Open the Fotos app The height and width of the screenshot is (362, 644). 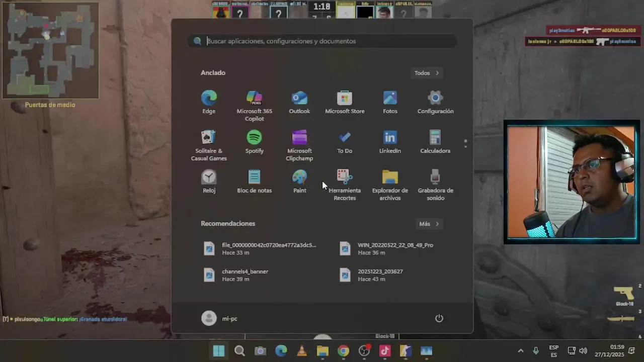click(x=390, y=103)
